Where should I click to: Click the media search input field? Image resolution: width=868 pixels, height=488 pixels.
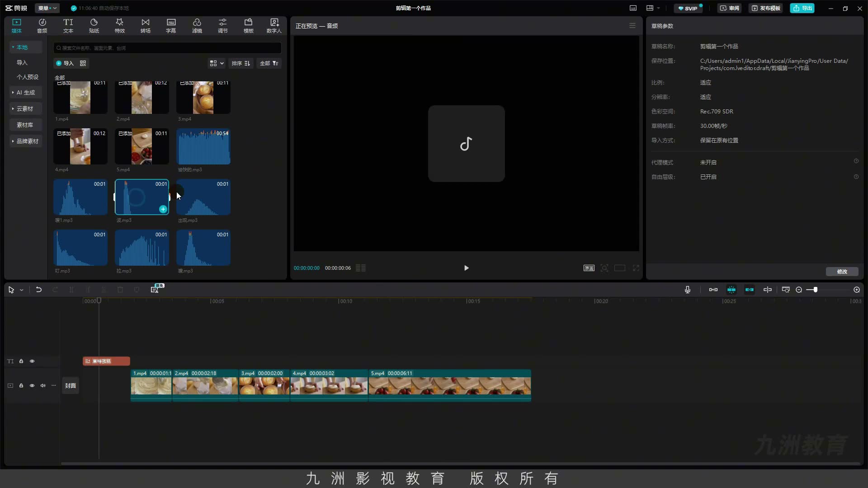tap(167, 48)
